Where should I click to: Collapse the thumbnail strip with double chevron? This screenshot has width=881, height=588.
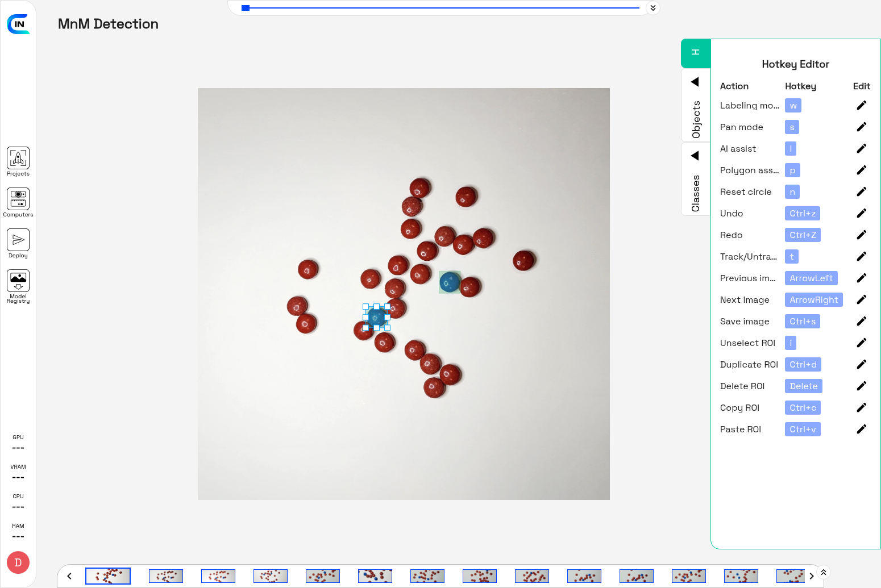click(x=824, y=572)
